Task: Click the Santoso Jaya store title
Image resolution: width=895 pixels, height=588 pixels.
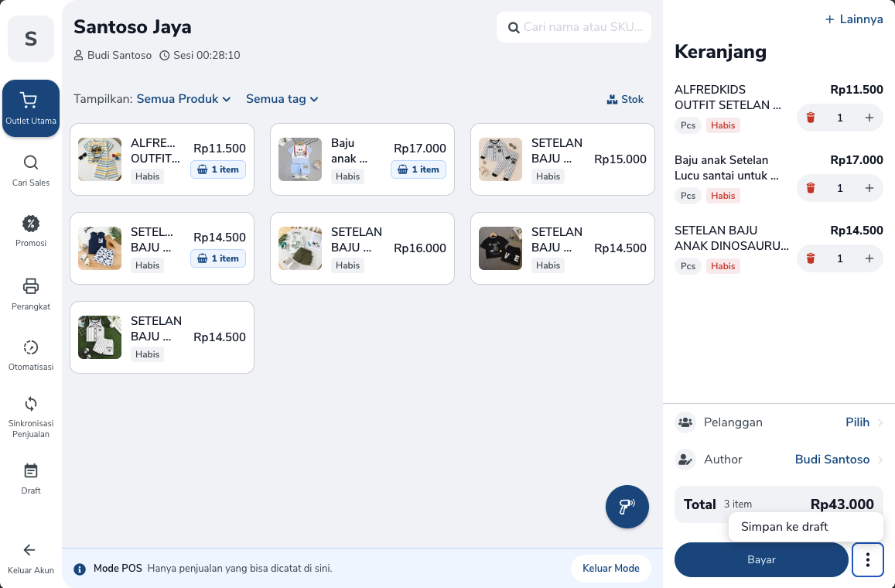Action: click(132, 27)
